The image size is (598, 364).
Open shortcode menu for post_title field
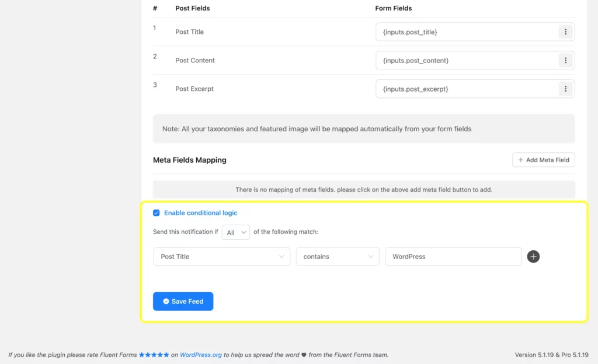[x=565, y=32]
